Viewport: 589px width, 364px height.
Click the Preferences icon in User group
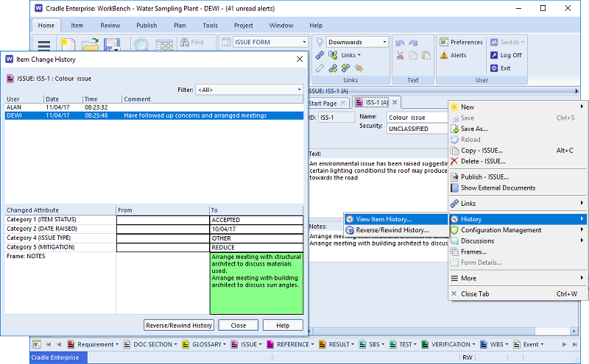click(x=444, y=42)
